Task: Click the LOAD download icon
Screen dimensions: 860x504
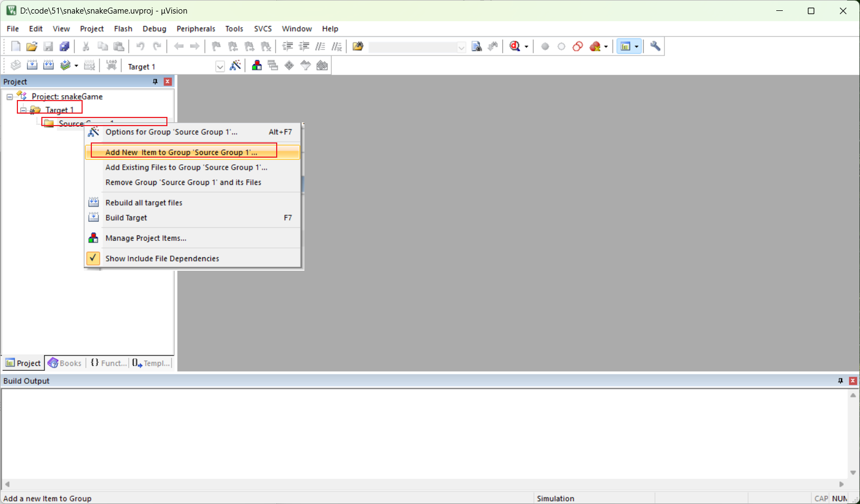Action: [111, 66]
